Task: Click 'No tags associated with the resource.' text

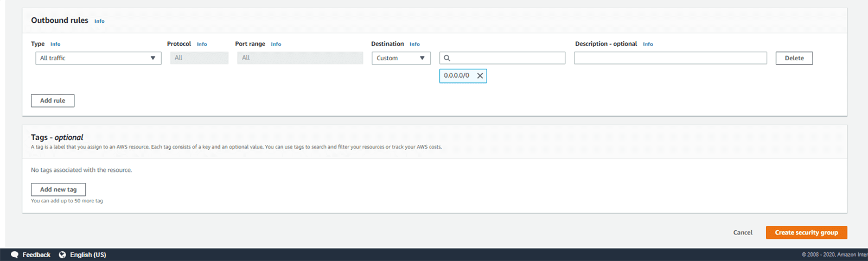Action: [81, 170]
